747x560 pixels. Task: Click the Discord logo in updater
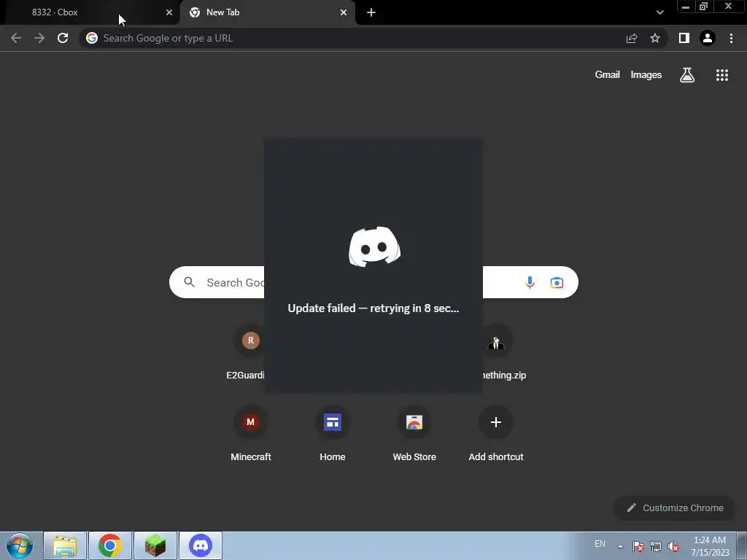pyautogui.click(x=374, y=246)
